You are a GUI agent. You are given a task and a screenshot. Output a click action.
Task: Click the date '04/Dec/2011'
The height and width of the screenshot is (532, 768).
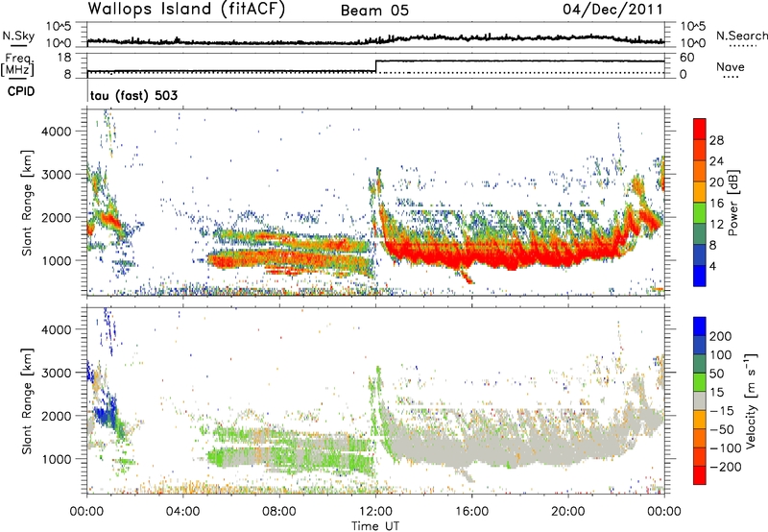tap(612, 9)
